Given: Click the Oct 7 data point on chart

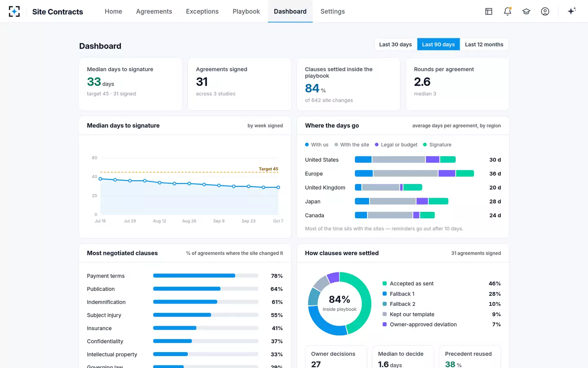Looking at the screenshot, I should [x=278, y=187].
